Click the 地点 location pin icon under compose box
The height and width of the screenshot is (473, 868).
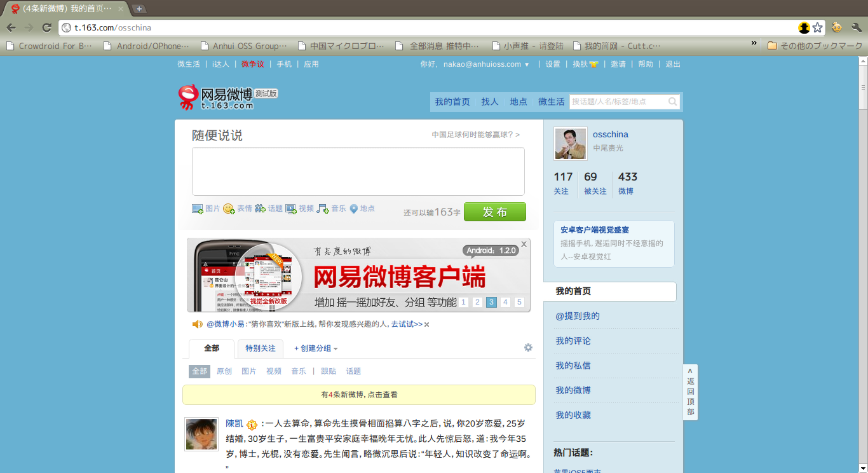(354, 209)
